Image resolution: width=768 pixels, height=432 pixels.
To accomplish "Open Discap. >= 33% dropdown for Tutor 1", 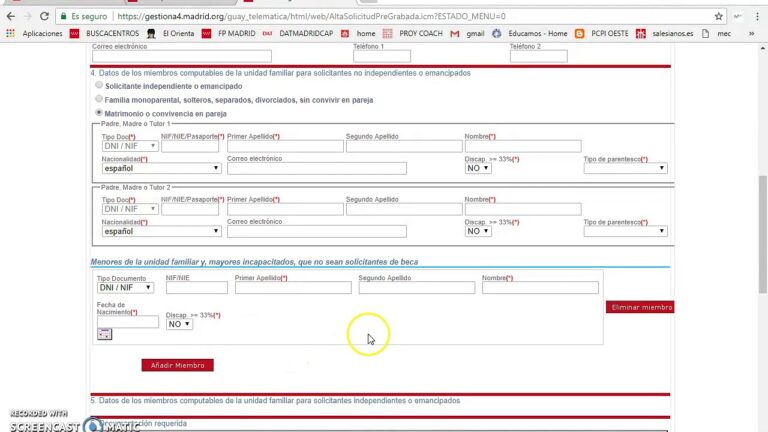I will click(478, 168).
